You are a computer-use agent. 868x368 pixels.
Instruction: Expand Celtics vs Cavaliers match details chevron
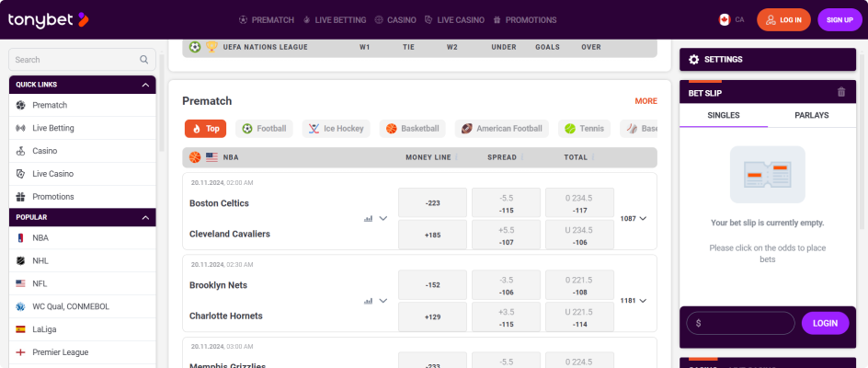tap(383, 218)
